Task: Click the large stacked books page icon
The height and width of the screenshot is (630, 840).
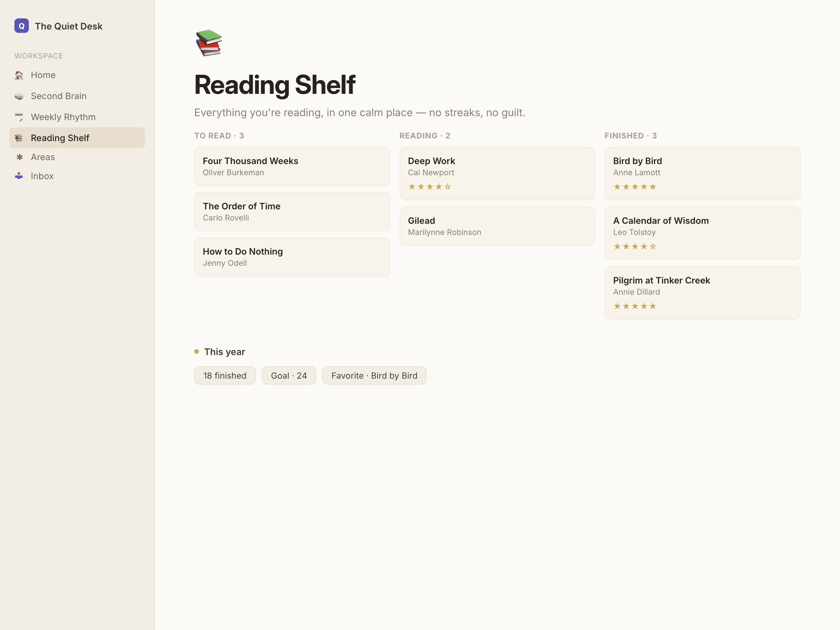Action: [x=209, y=43]
